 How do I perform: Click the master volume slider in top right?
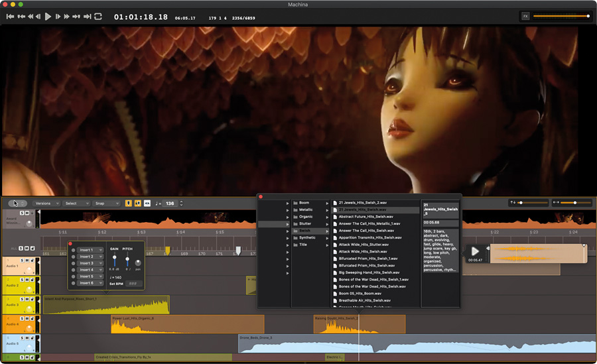tap(561, 16)
